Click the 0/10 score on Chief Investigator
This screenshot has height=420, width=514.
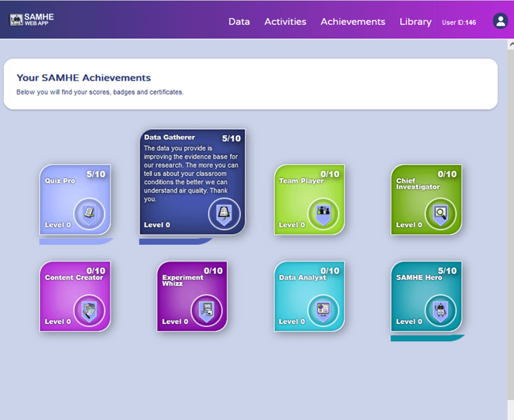pos(447,174)
